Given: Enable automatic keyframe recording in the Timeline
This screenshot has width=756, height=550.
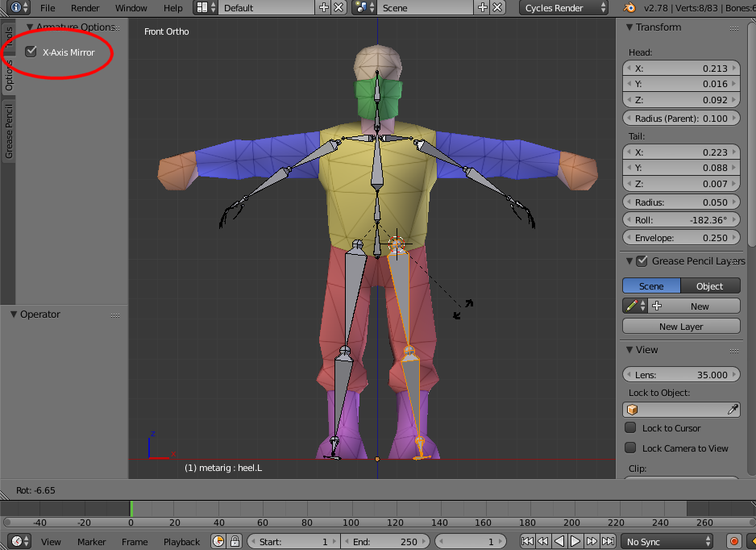Looking at the screenshot, I should pyautogui.click(x=732, y=541).
